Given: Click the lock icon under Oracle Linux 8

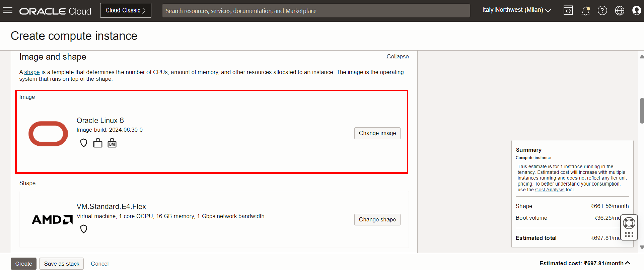Looking at the screenshot, I should [98, 143].
